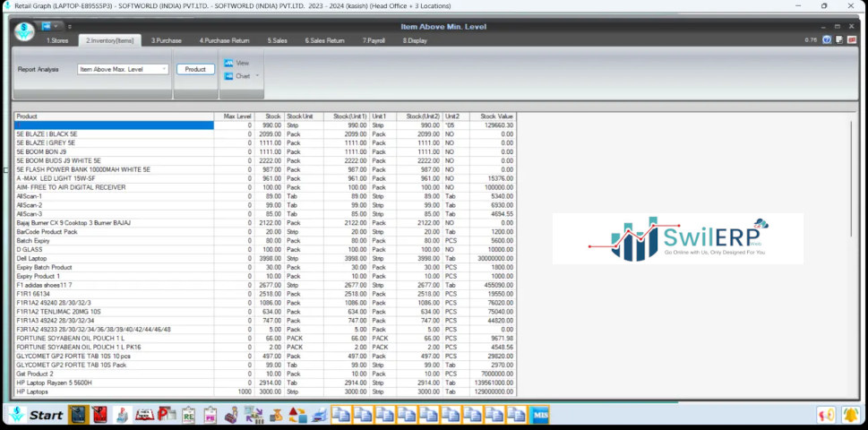
Task: Click the Max Level column header
Action: click(x=234, y=116)
